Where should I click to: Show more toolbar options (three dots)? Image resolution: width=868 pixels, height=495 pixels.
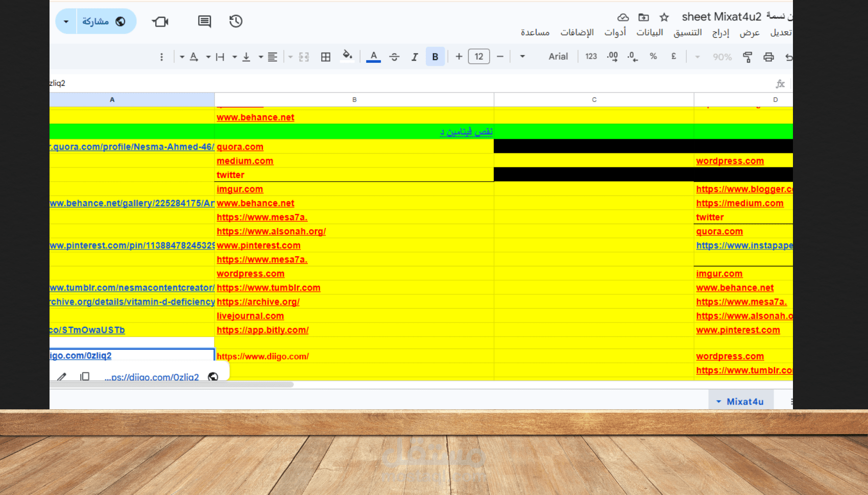pos(161,57)
